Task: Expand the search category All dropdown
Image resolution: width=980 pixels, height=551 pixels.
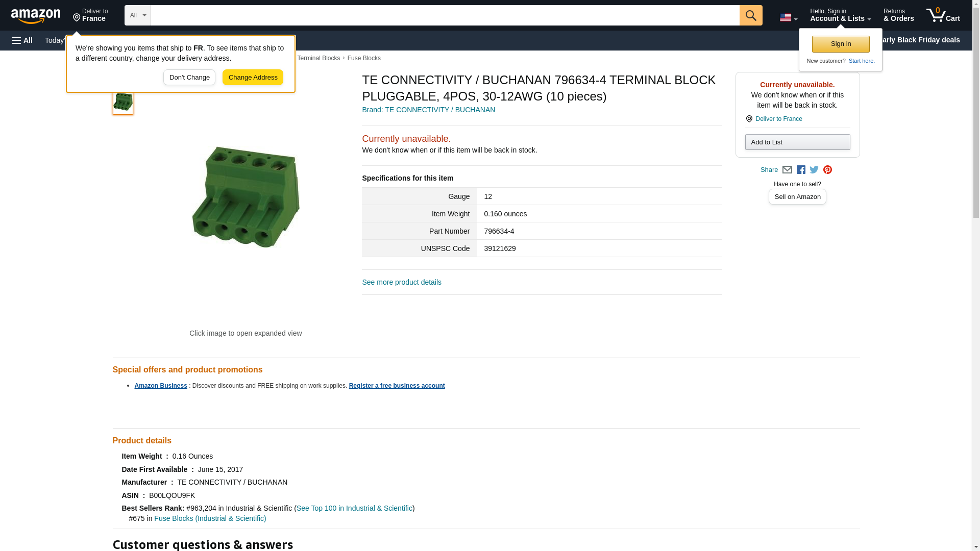Action: point(138,15)
